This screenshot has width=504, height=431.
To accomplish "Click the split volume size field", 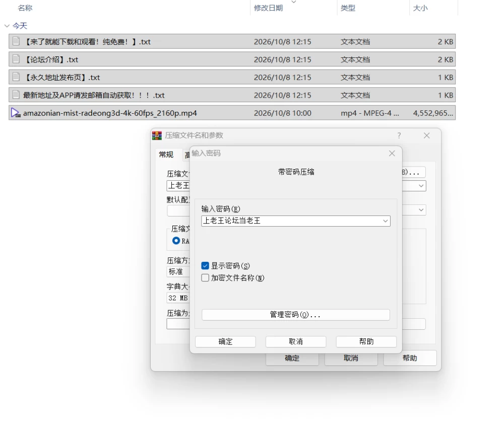I will (178, 324).
